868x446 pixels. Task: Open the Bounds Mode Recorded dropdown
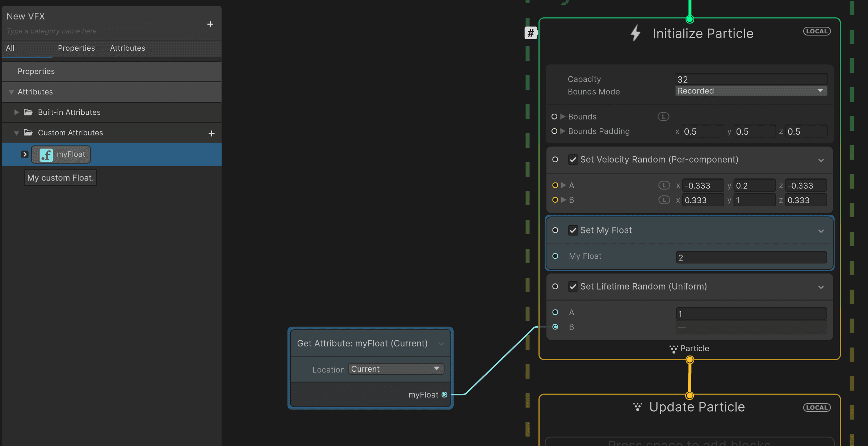(751, 91)
